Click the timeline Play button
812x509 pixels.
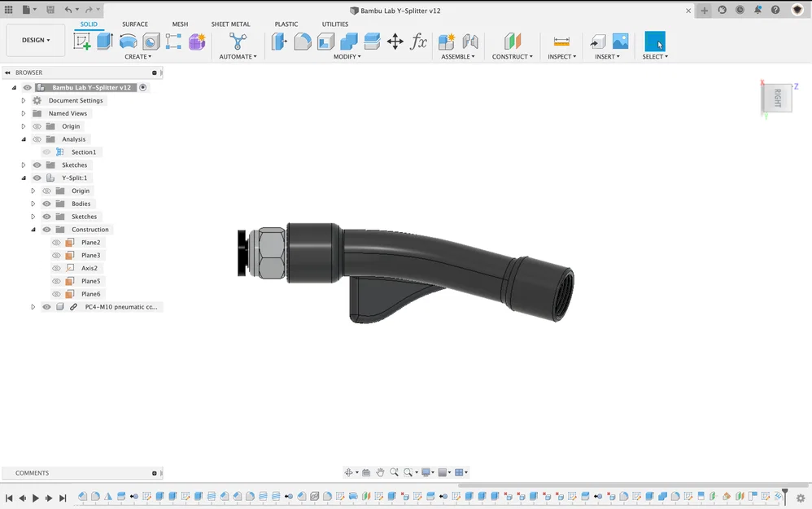click(x=36, y=498)
